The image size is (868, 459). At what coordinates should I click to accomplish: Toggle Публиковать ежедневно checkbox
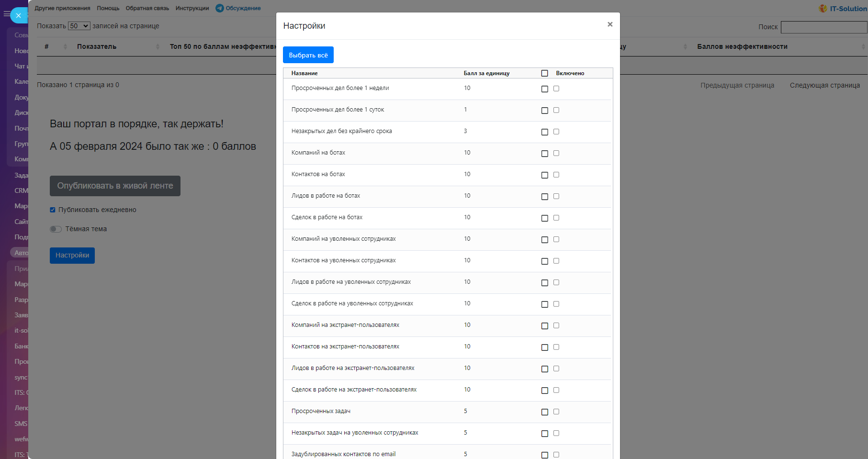point(53,210)
